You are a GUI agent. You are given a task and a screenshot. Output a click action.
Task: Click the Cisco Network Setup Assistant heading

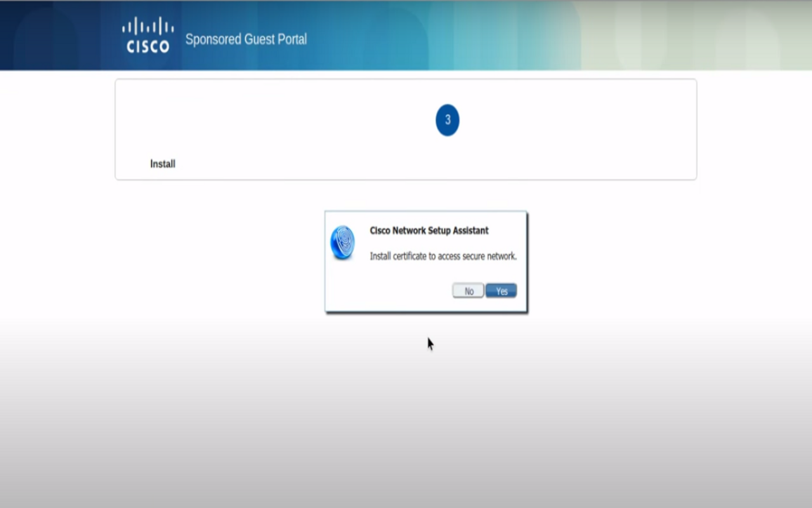pos(429,231)
